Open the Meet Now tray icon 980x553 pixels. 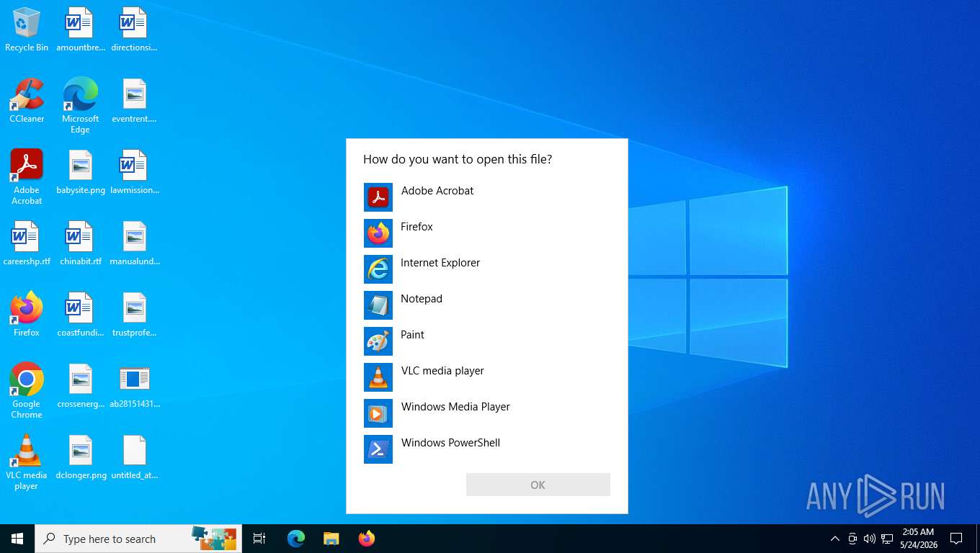[x=852, y=539]
